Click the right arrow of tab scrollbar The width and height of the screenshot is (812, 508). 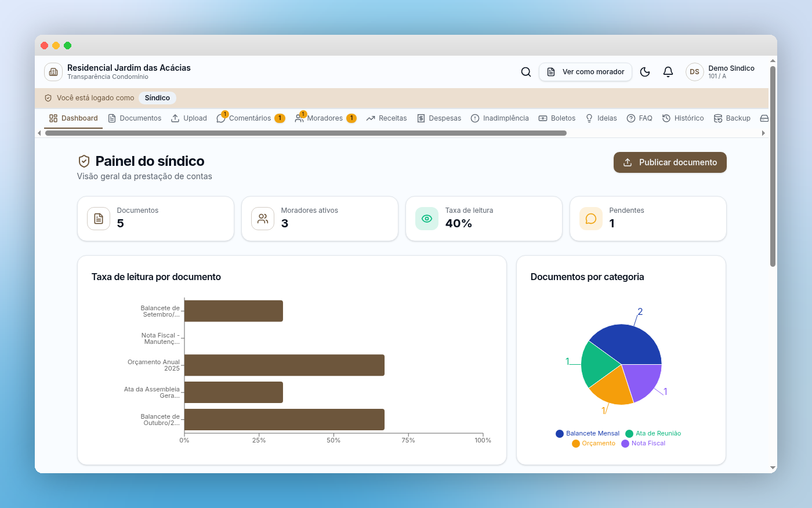(x=763, y=133)
